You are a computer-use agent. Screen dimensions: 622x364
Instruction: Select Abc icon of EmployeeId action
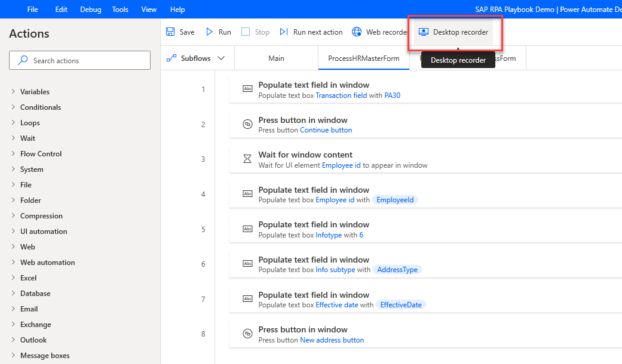[x=247, y=194]
